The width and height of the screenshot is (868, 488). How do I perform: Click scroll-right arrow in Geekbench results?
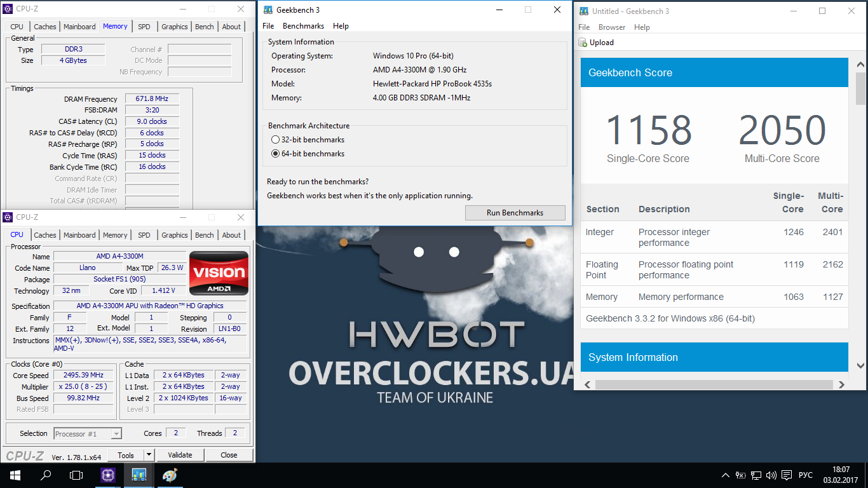pos(841,385)
